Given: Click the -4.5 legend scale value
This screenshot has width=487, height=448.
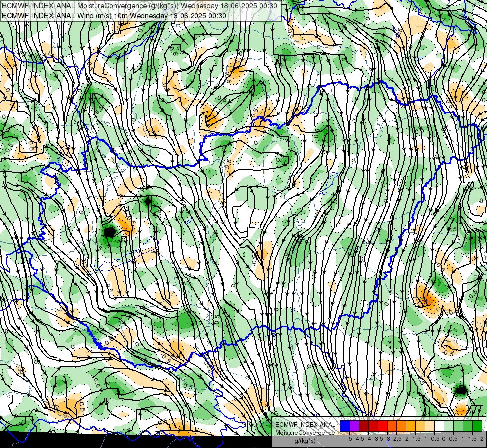Looking at the screenshot, I should [359, 439].
